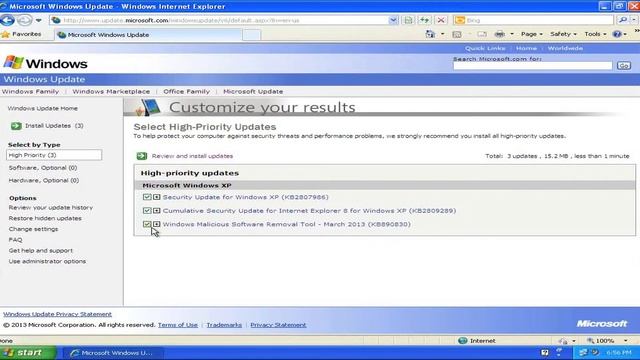Click the Internet security zone indicator
This screenshot has width=640, height=360.
pyautogui.click(x=477, y=340)
